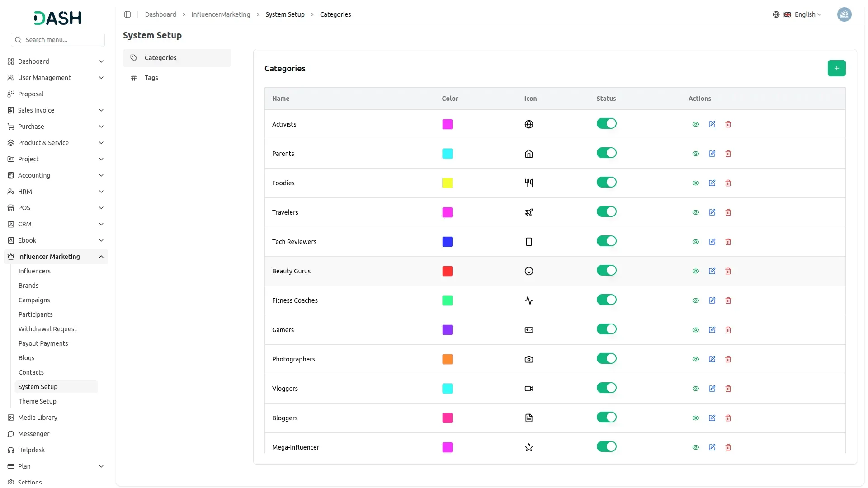Image resolution: width=868 pixels, height=488 pixels.
Task: Open Campaigns in the sidebar submenu
Action: (x=34, y=300)
